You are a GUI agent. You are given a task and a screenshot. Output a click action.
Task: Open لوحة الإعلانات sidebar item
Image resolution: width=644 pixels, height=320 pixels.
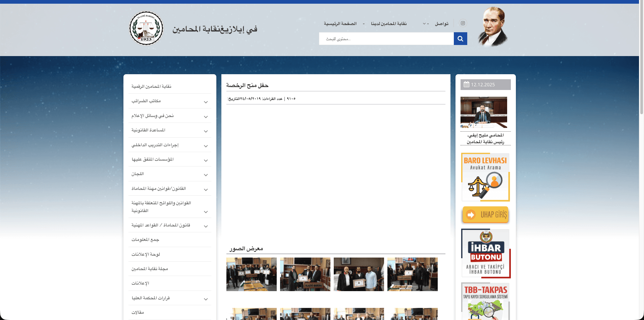[146, 254]
